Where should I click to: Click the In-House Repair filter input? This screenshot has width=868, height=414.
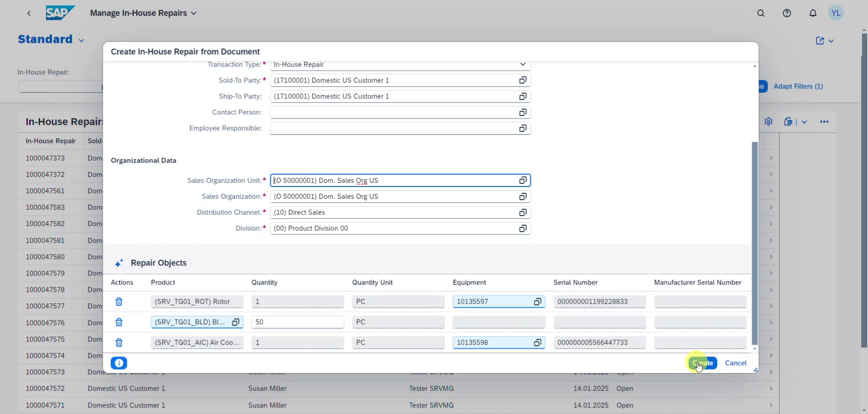pyautogui.click(x=60, y=86)
